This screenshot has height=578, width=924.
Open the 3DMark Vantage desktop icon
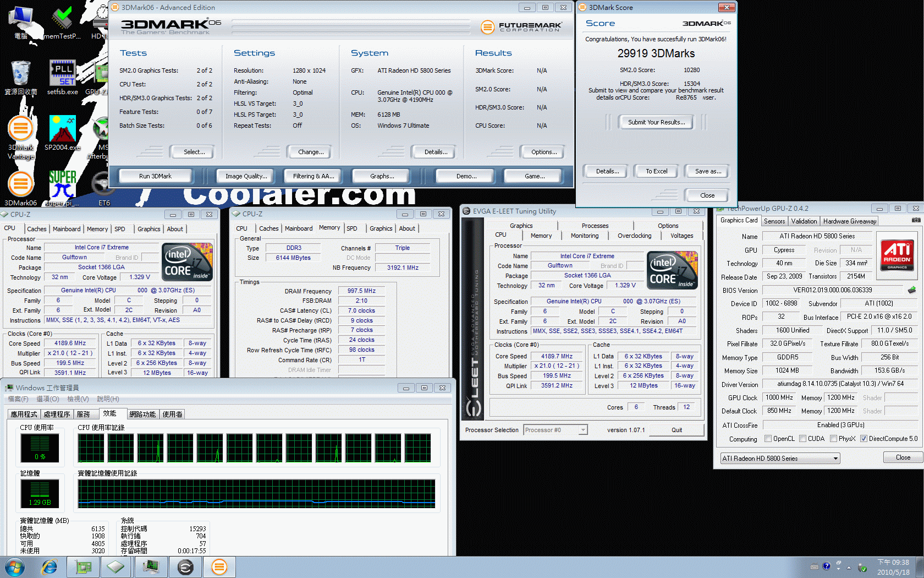pyautogui.click(x=21, y=138)
